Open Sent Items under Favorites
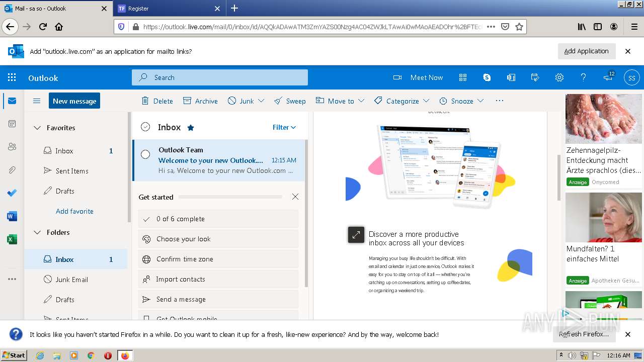 coord(76,171)
